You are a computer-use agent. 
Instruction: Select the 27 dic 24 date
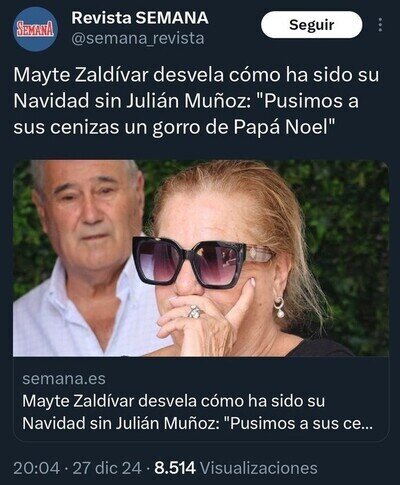[x=107, y=468]
